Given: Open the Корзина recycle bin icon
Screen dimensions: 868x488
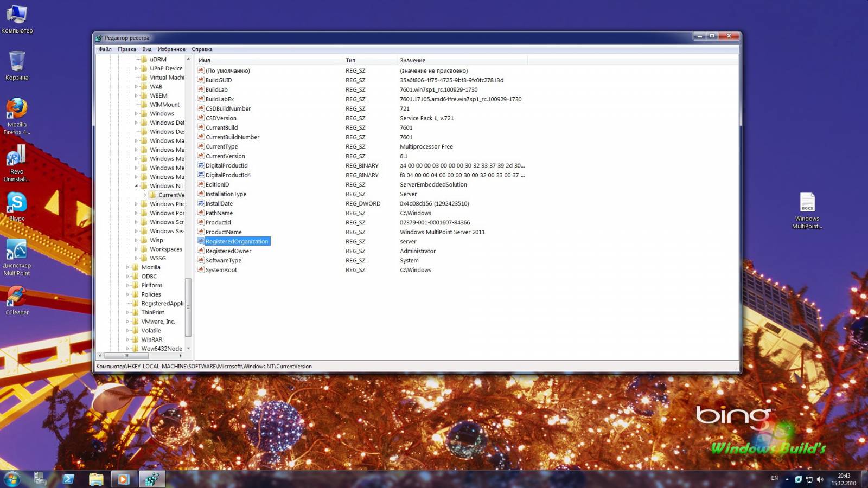Looking at the screenshot, I should 17,66.
